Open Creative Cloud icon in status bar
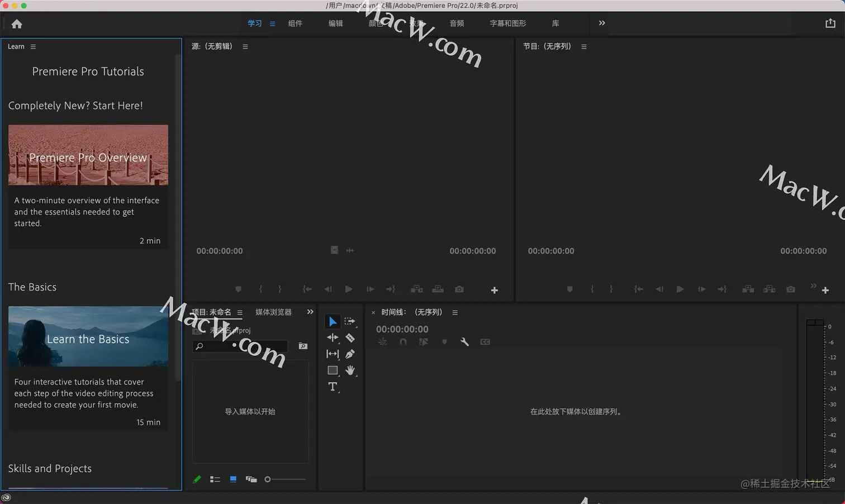 [x=6, y=497]
